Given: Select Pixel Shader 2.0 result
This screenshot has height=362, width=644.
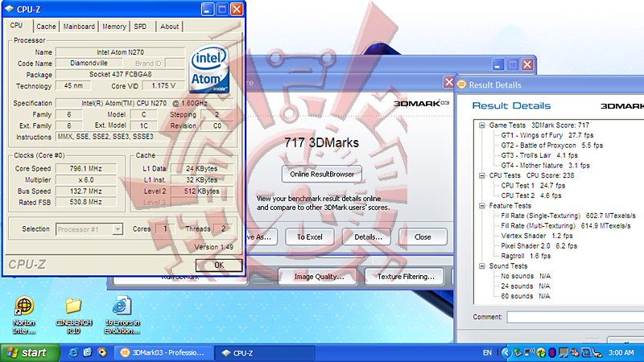Looking at the screenshot, I should (x=539, y=246).
